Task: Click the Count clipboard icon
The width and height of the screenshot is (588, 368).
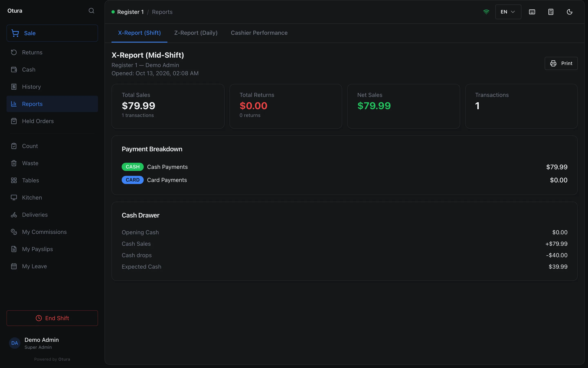Action: coord(14,146)
